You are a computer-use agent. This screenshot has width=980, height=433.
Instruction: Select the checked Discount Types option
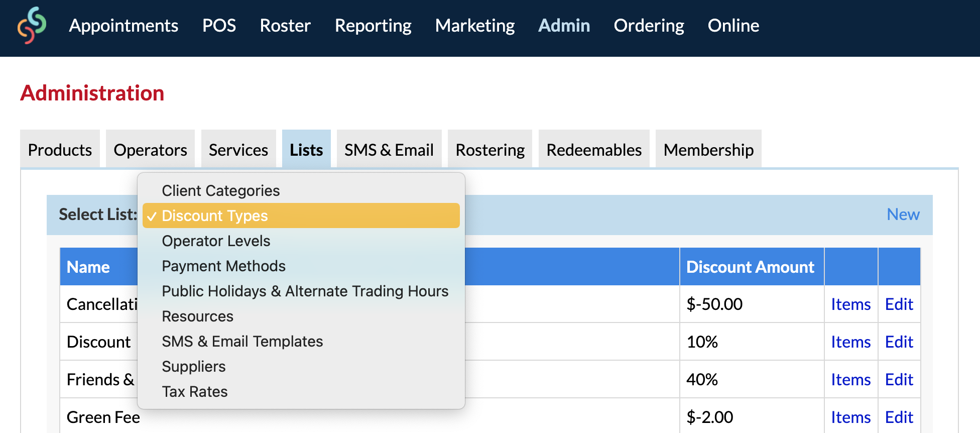pos(301,215)
